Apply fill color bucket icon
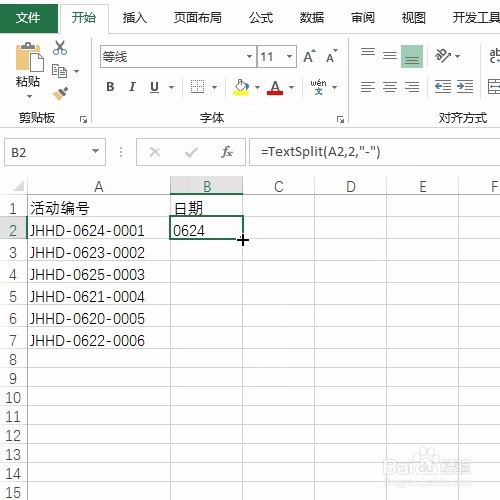 click(242, 87)
